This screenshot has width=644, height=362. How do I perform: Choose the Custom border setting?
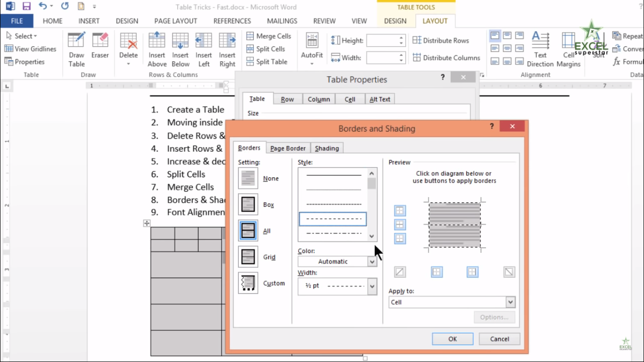pyautogui.click(x=248, y=283)
